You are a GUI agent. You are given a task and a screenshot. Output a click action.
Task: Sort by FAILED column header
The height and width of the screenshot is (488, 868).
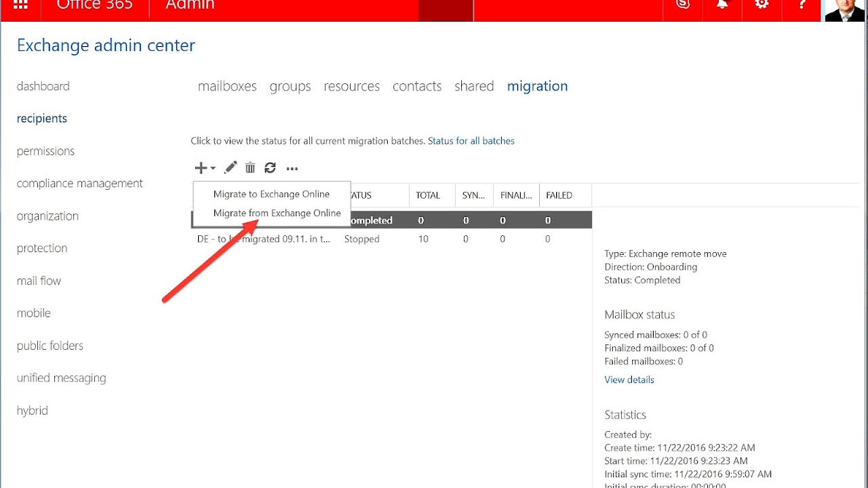(565, 195)
